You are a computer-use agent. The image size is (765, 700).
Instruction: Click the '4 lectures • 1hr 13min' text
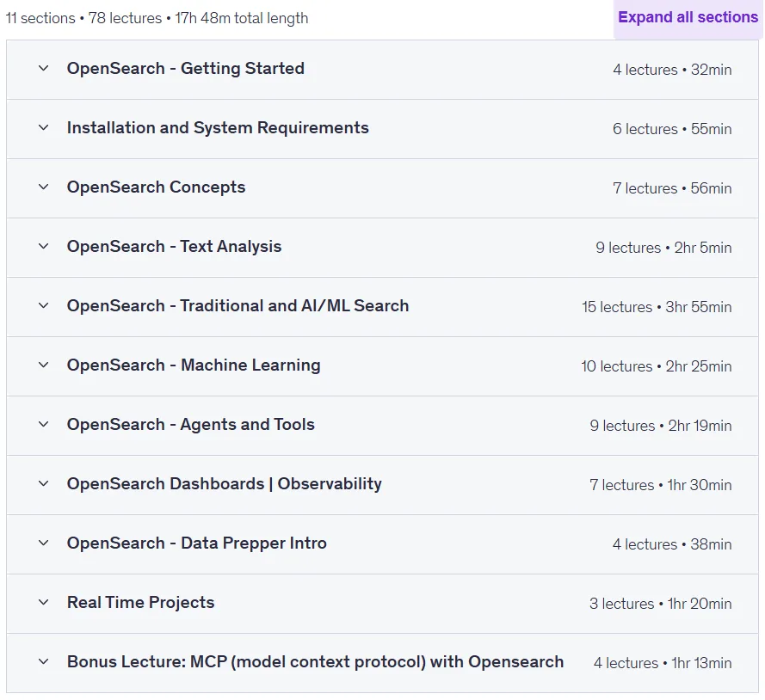(x=663, y=663)
